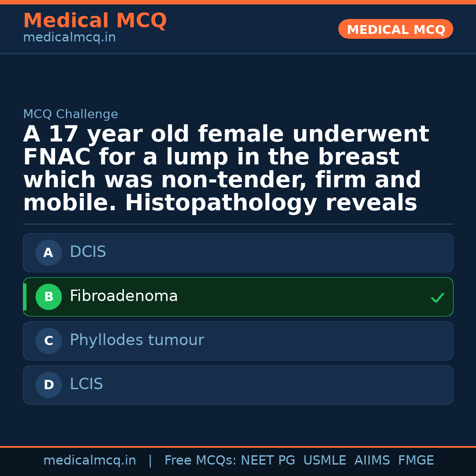Click the Medical MCQ orange title

point(95,21)
